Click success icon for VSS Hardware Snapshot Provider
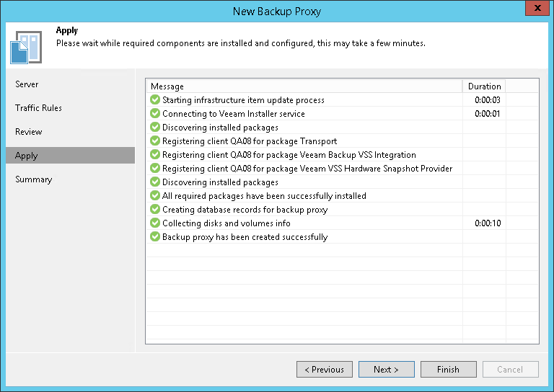 [x=154, y=169]
